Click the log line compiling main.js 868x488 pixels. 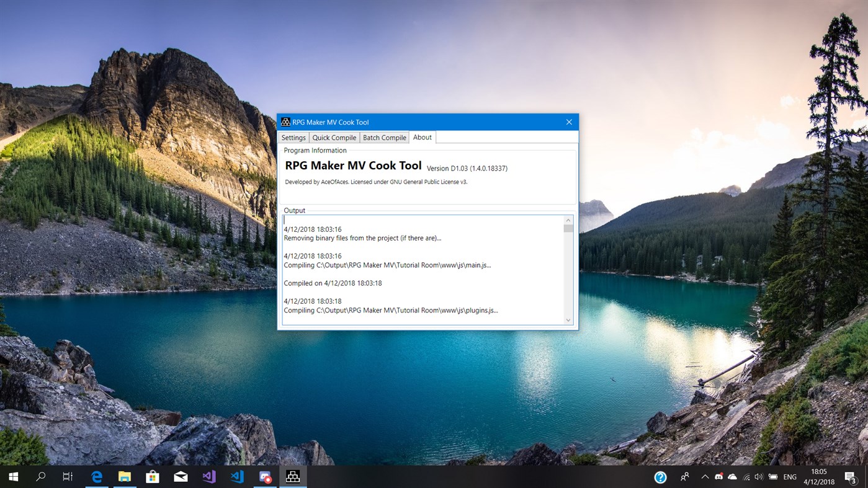387,265
